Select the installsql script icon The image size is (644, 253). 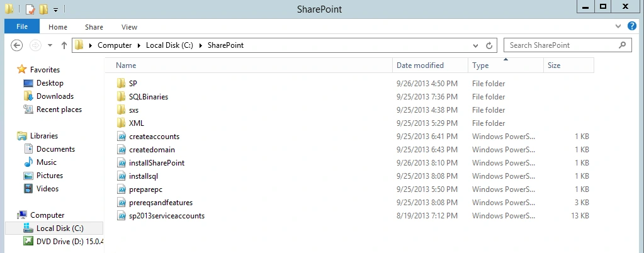tap(121, 176)
